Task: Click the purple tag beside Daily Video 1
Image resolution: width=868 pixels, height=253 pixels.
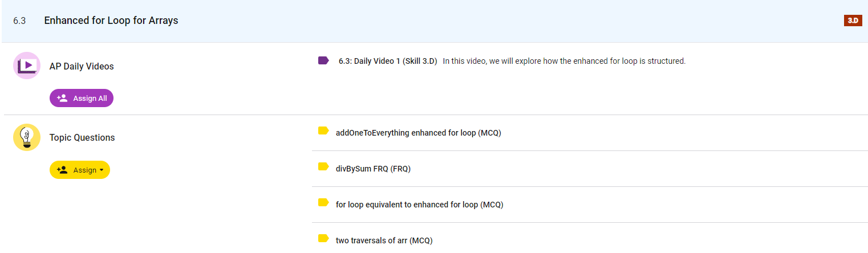Action: pos(323,60)
